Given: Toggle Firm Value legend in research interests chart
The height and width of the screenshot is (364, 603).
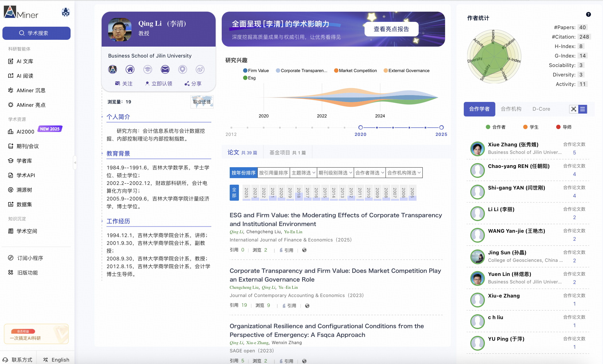Looking at the screenshot, I should pyautogui.click(x=256, y=71).
